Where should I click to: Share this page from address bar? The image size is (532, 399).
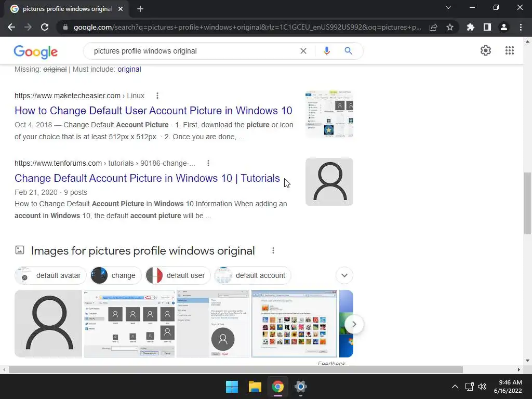click(433, 27)
